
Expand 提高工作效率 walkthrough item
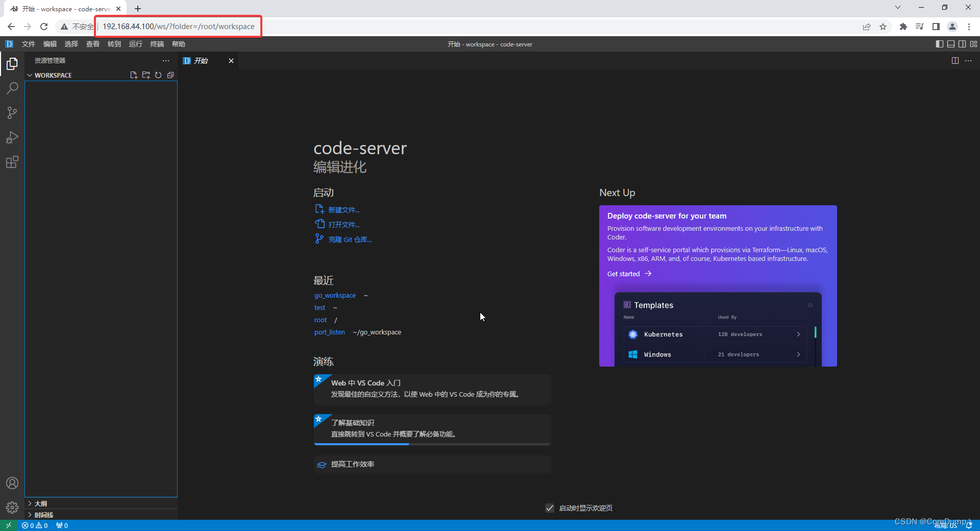tap(432, 464)
